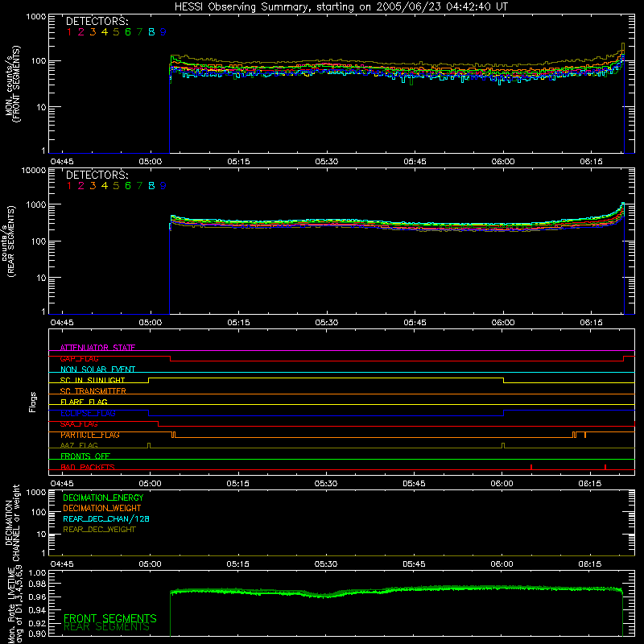644x644 pixels.
Task: Click detector 9 in front segments legend
Action: coord(163,32)
